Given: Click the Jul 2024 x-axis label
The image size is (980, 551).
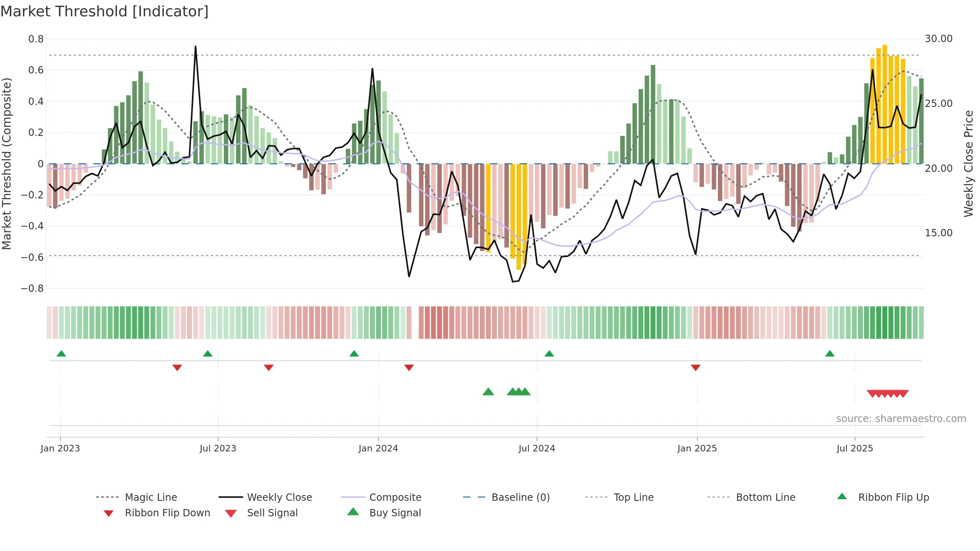Looking at the screenshot, I should pyautogui.click(x=537, y=448).
